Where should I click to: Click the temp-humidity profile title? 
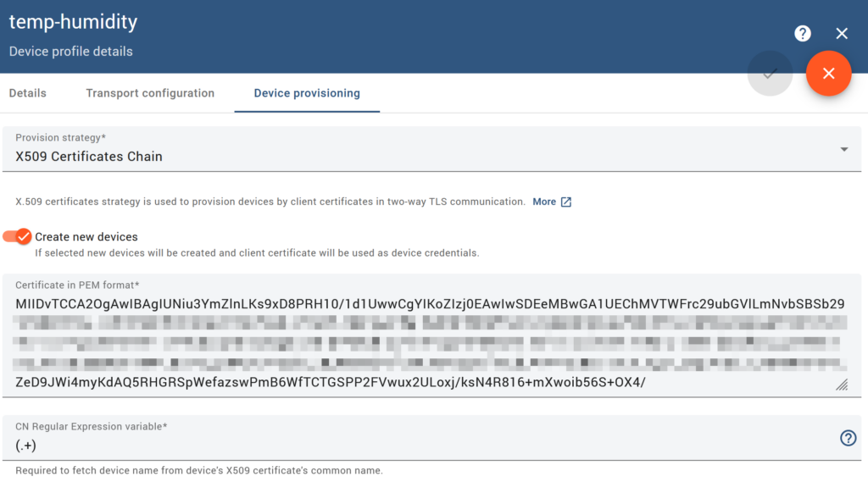click(x=73, y=23)
